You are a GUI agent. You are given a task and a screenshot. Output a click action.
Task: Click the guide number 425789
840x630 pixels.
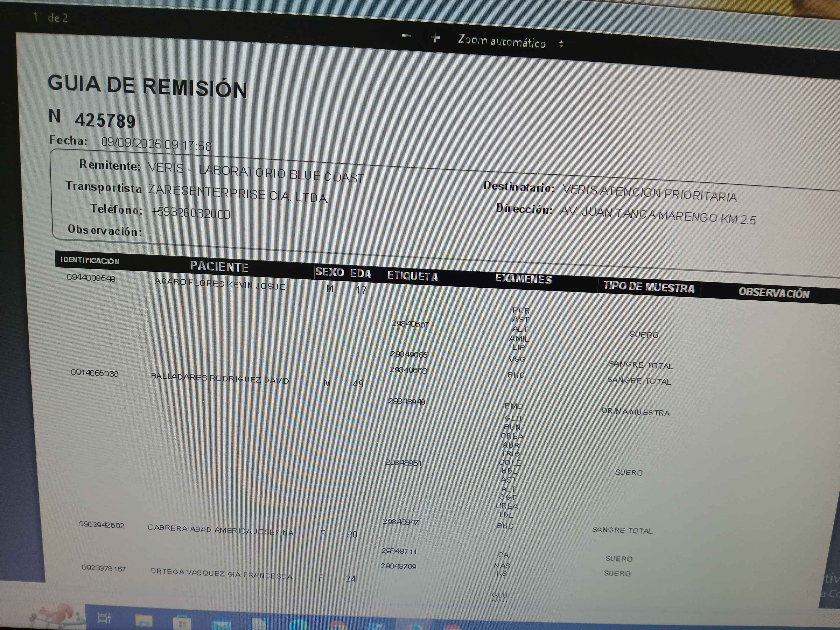coord(105,121)
